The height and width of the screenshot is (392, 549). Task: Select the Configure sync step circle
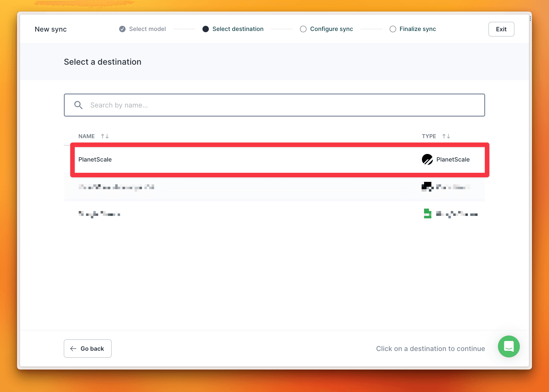303,29
